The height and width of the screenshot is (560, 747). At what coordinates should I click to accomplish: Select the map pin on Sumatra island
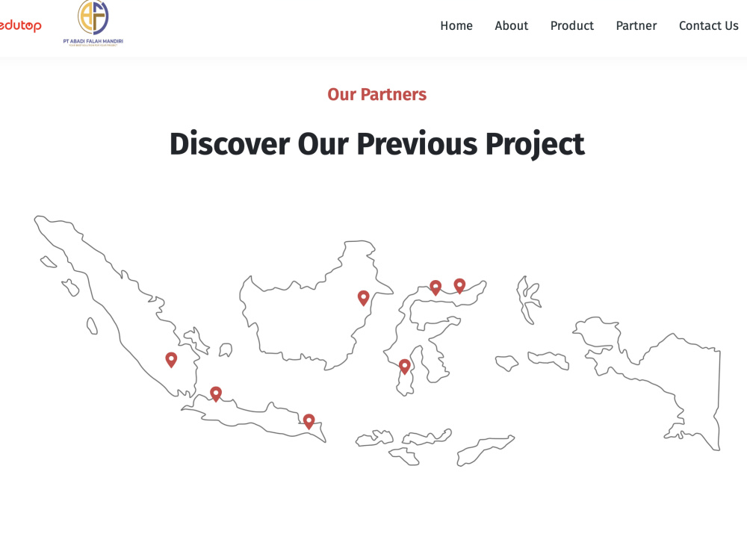pos(171,360)
